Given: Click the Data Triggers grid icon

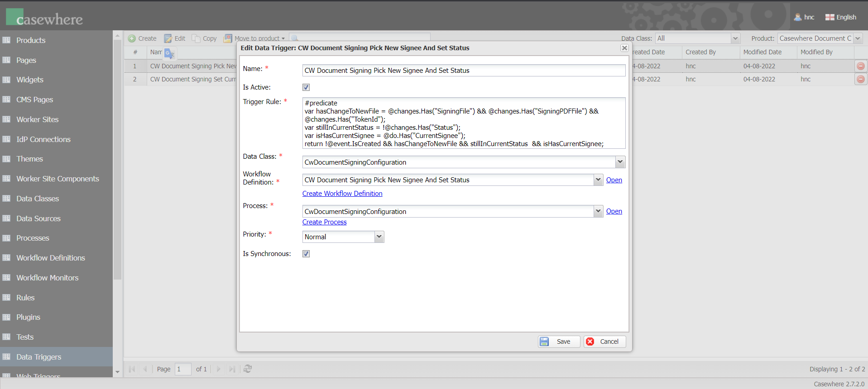Looking at the screenshot, I should [x=6, y=357].
